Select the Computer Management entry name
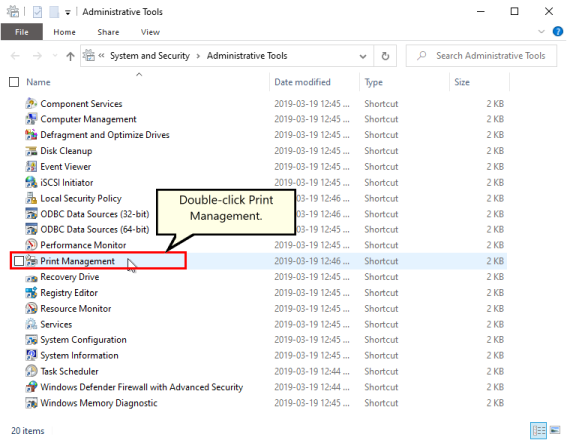567x440 pixels. (x=88, y=119)
